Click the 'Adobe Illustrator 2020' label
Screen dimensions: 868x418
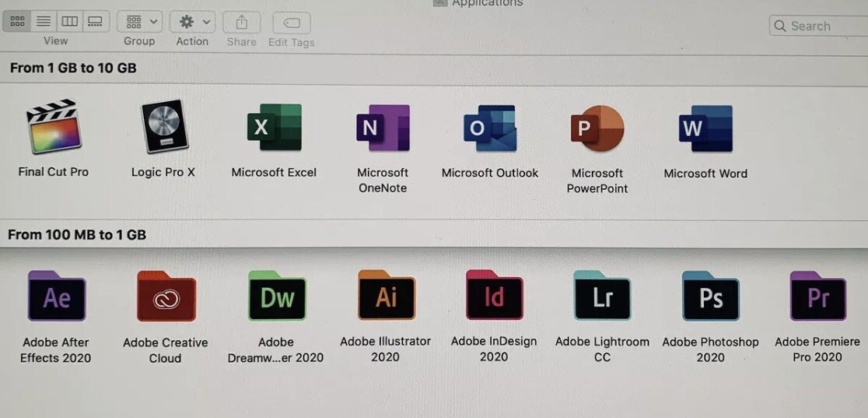coord(385,350)
